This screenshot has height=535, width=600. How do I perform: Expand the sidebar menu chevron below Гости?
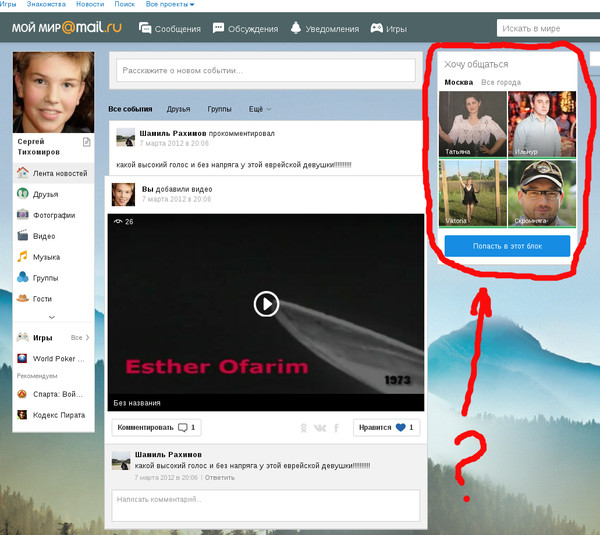[x=52, y=317]
